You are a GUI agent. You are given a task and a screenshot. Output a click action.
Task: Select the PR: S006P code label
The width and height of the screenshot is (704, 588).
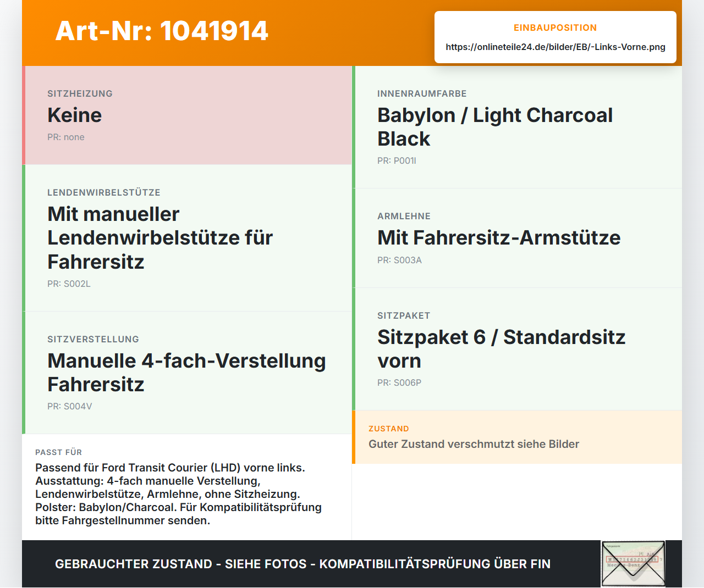pos(399,383)
